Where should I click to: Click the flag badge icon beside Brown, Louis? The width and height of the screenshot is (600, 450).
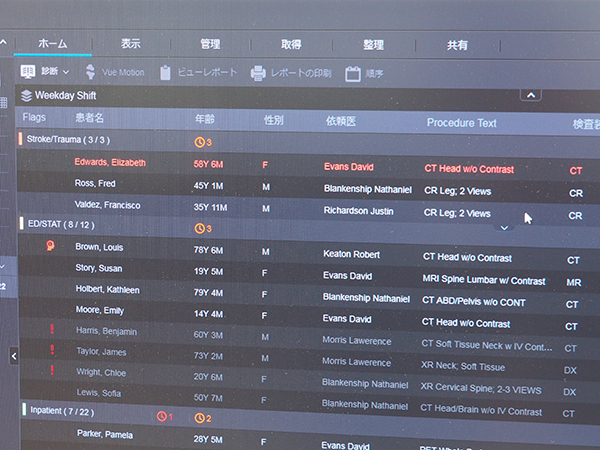pos(48,246)
